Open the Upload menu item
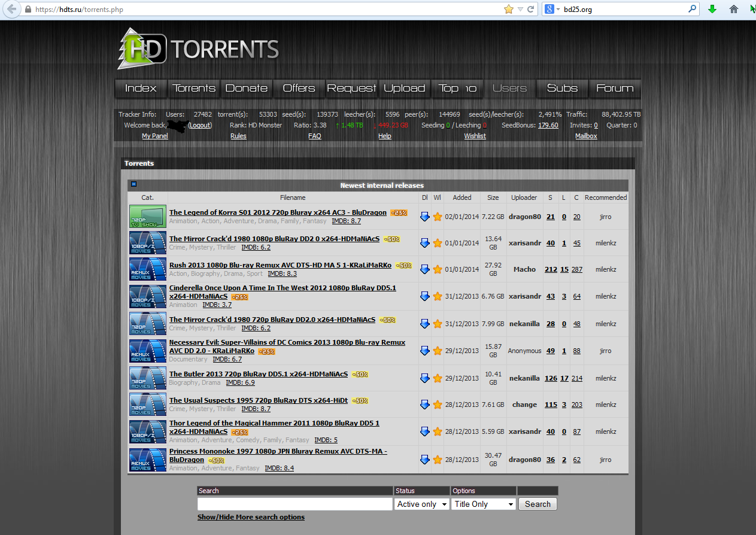Screen dimensions: 756x535 click(x=405, y=88)
